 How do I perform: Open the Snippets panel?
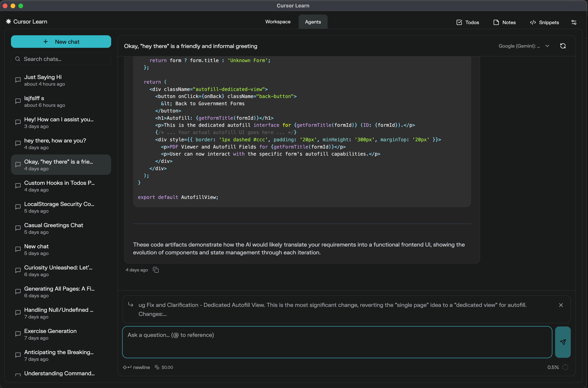click(544, 22)
